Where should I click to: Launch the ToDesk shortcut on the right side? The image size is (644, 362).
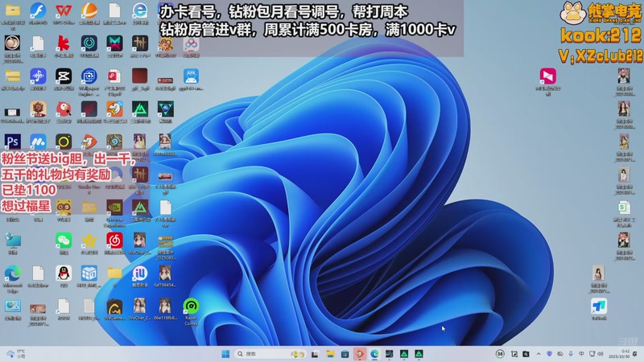point(599,306)
